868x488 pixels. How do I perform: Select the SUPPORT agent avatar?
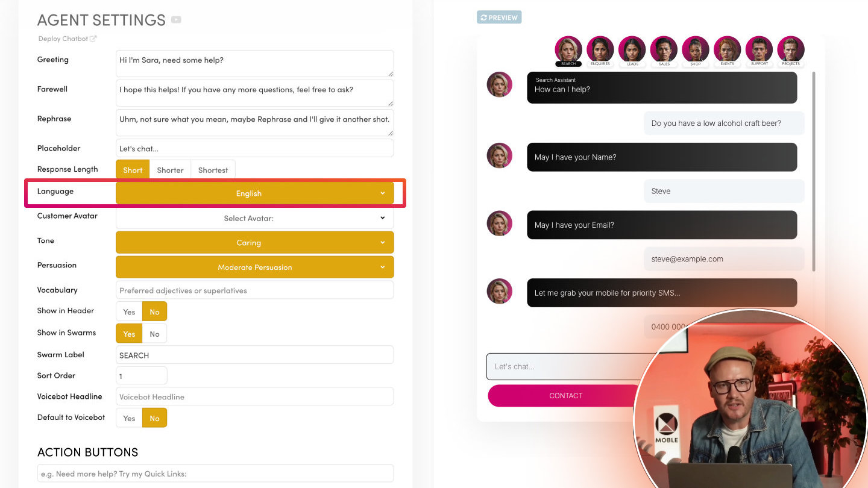(x=759, y=50)
